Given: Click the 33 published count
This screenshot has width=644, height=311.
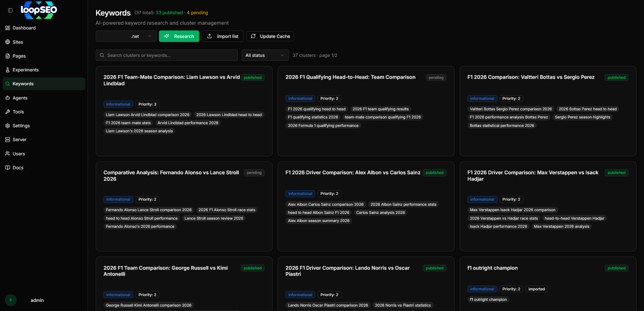Looking at the screenshot, I should pyautogui.click(x=169, y=13).
